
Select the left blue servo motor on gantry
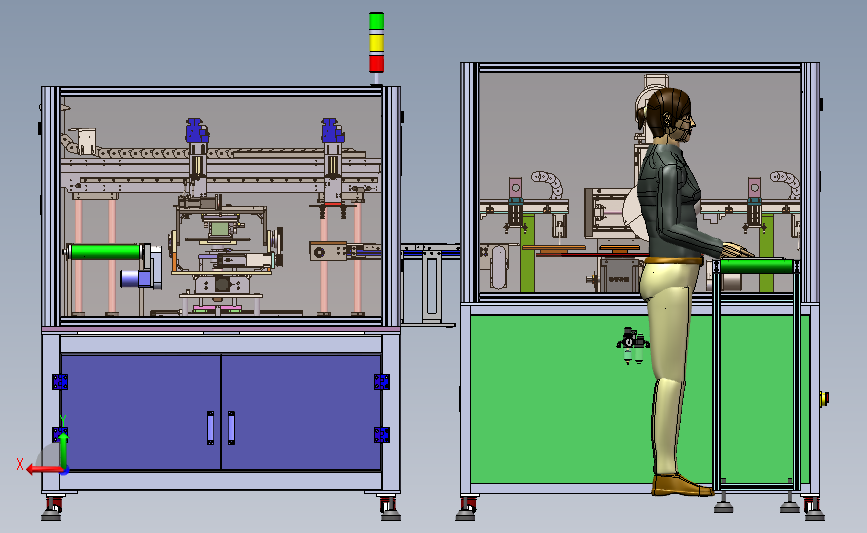(x=196, y=131)
